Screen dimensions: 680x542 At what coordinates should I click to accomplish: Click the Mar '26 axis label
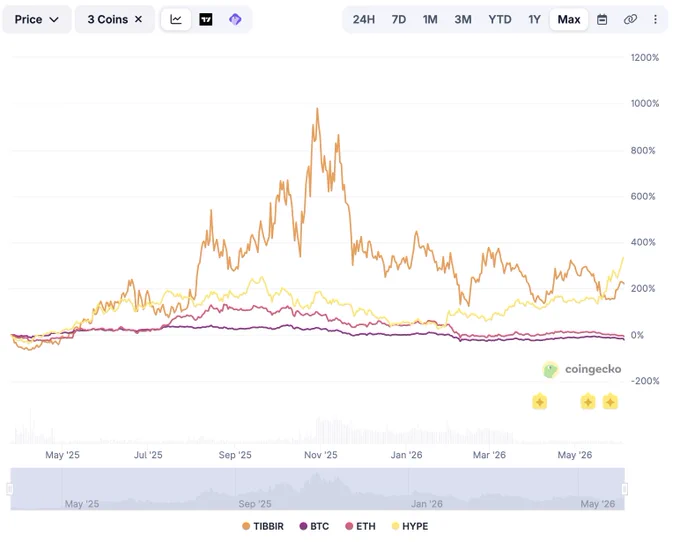[489, 455]
